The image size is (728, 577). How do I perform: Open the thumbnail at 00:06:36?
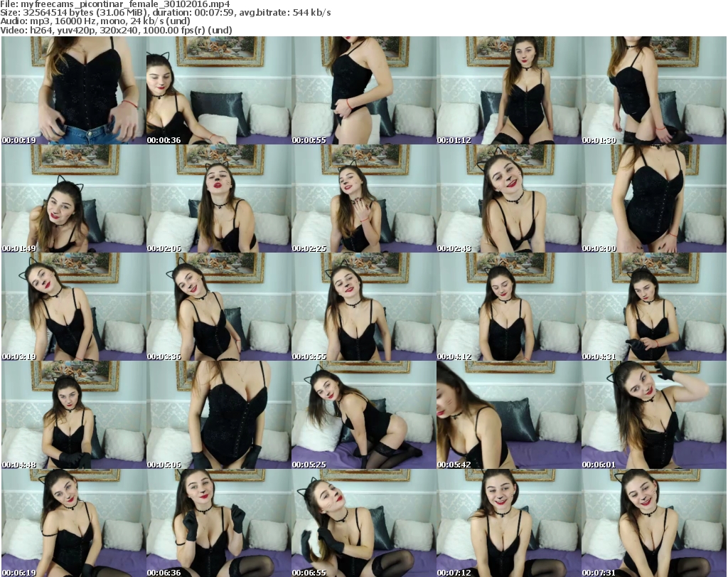218,523
